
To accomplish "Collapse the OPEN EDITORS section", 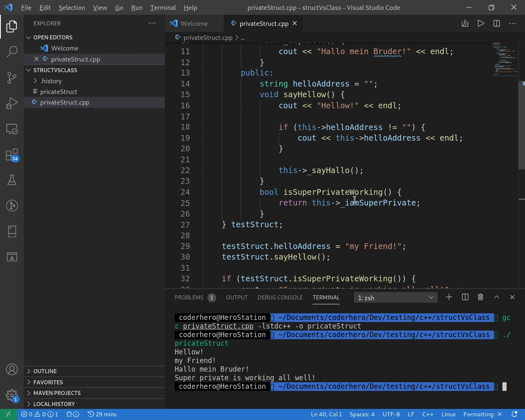I will [x=52, y=37].
